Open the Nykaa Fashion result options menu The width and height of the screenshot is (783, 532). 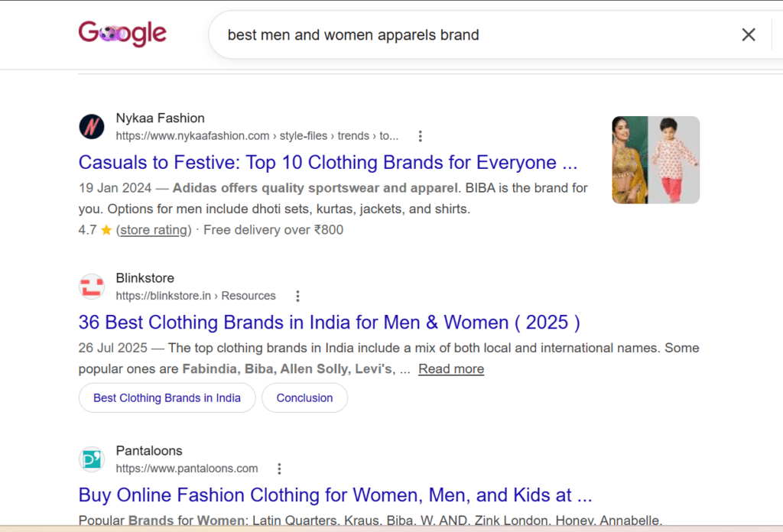click(x=420, y=136)
